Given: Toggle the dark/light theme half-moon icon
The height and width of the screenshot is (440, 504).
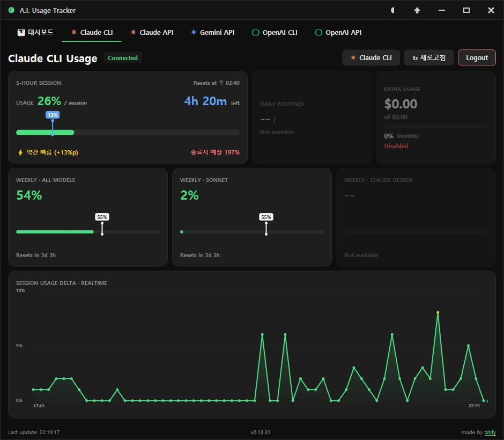Looking at the screenshot, I should [x=392, y=10].
